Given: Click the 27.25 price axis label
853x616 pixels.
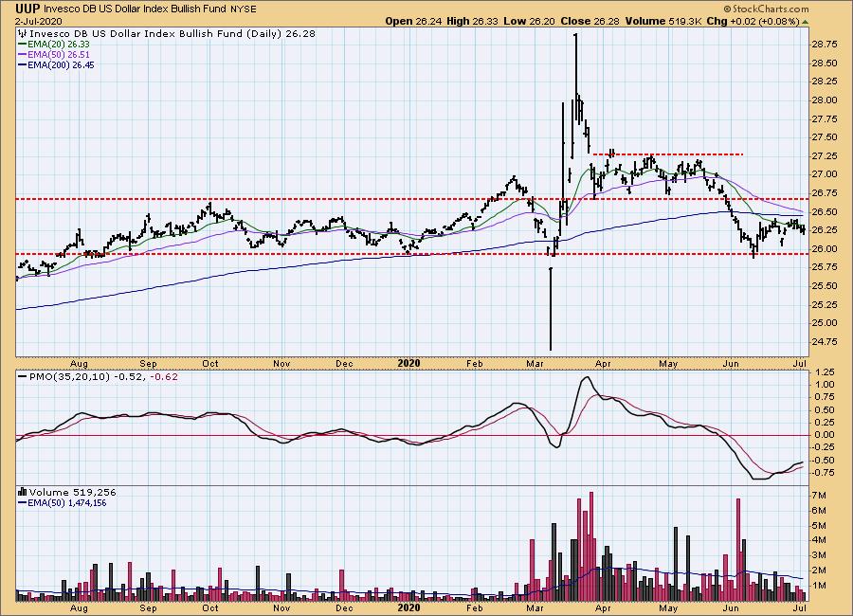Looking at the screenshot, I should coord(824,156).
